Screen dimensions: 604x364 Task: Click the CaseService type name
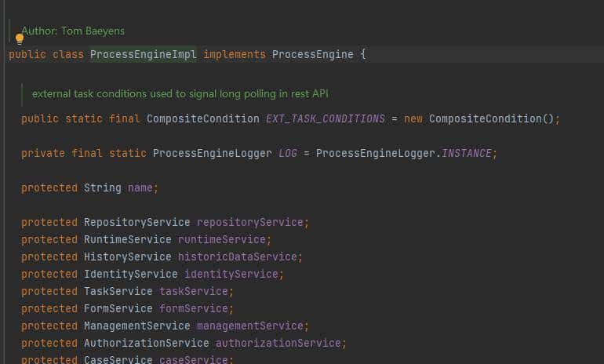coord(118,360)
